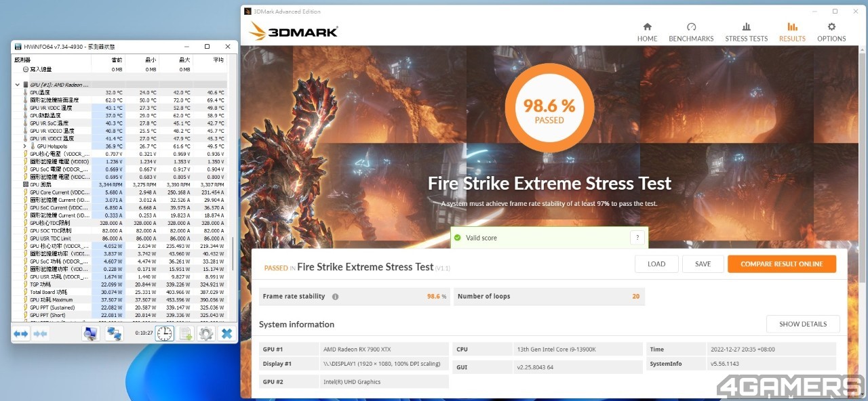The image size is (868, 401).
Task: Click the Number of loops value "20"
Action: pos(635,297)
